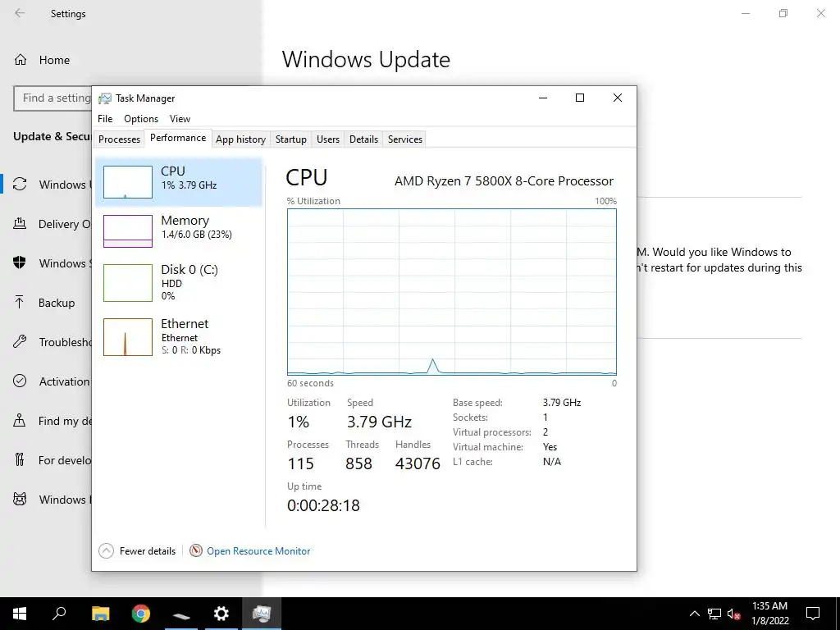Open the Action Center notification icon

(813, 614)
